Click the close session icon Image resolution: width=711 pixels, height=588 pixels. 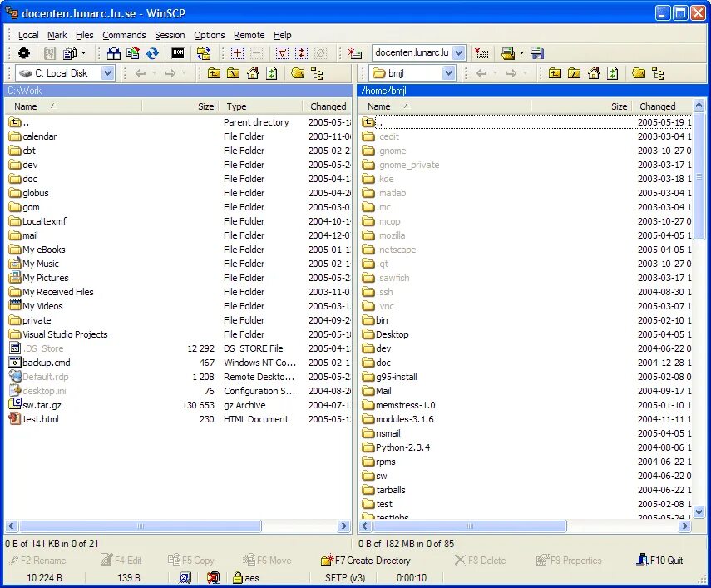[x=481, y=53]
